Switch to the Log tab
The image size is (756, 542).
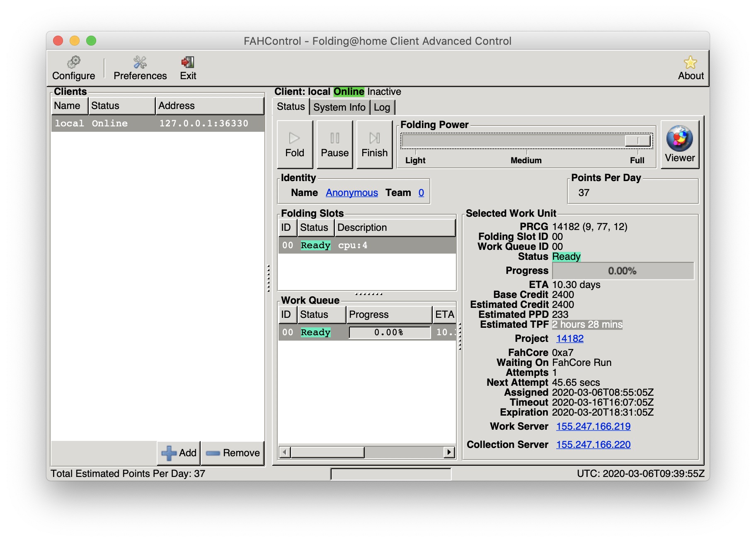pyautogui.click(x=382, y=107)
